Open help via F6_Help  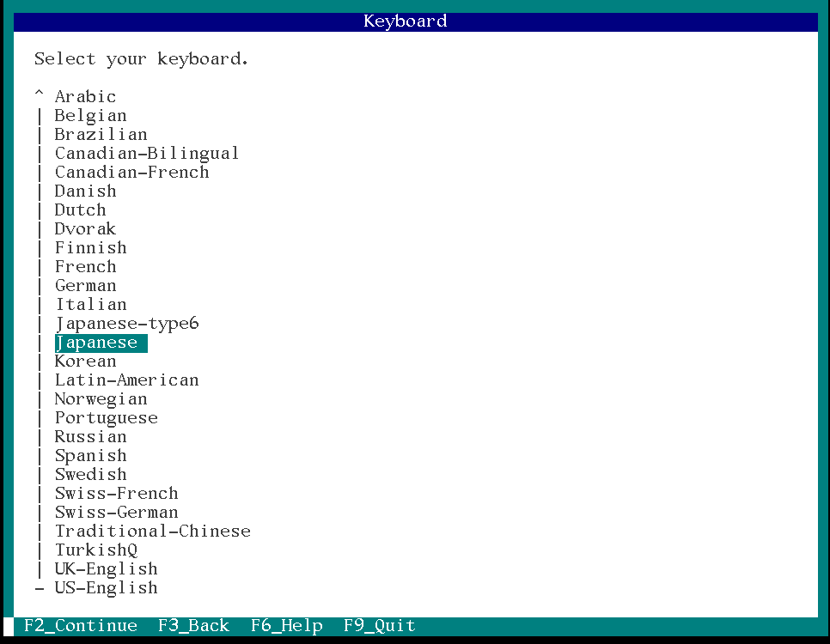click(287, 626)
